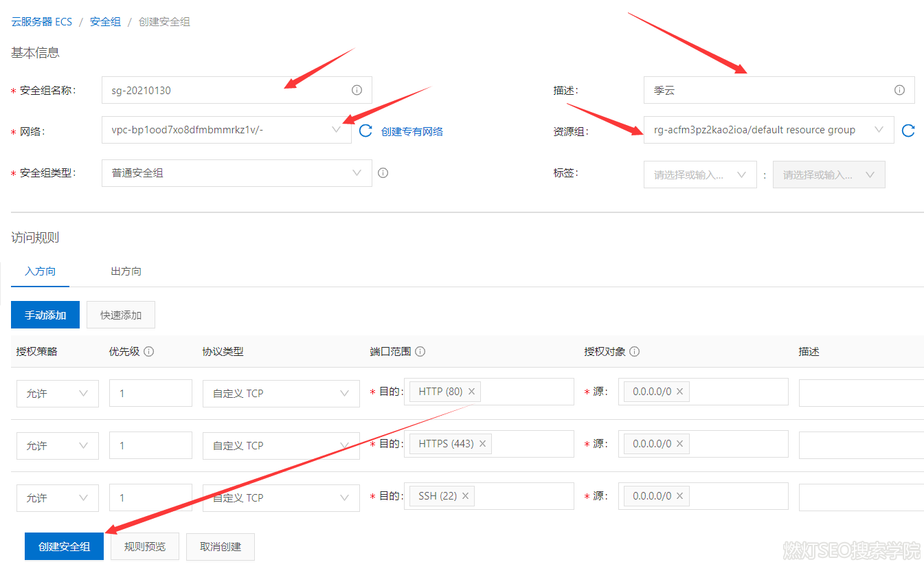The width and height of the screenshot is (924, 571).
Task: Focus description field in SSH rule row
Action: click(x=861, y=497)
